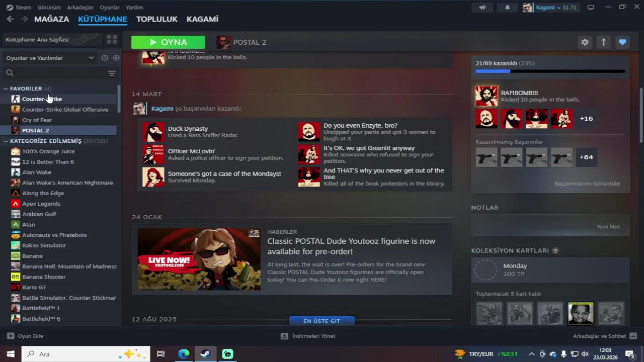This screenshot has height=362, width=644.
Task: Open Başarımlarımı Görüntüle link
Action: (x=587, y=184)
